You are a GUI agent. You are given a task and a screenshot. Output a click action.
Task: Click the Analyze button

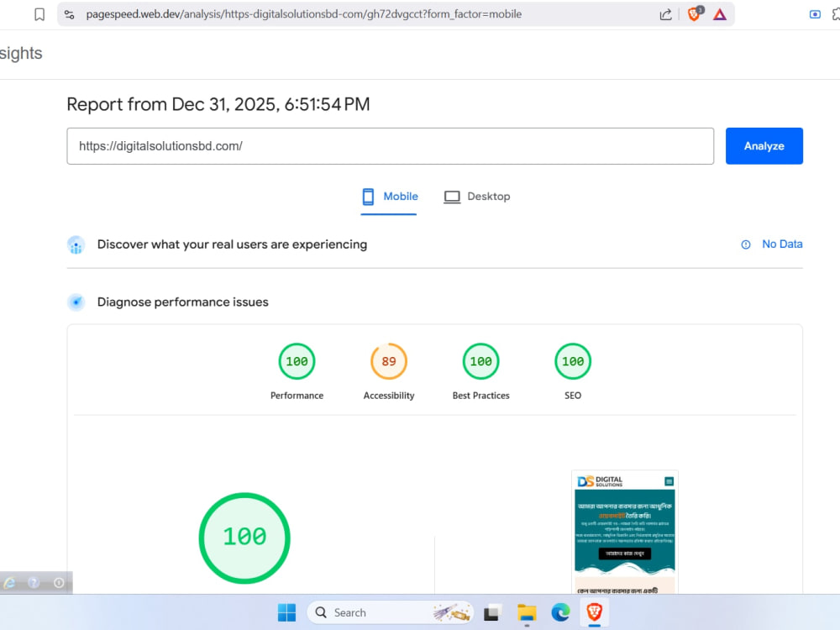click(x=764, y=145)
